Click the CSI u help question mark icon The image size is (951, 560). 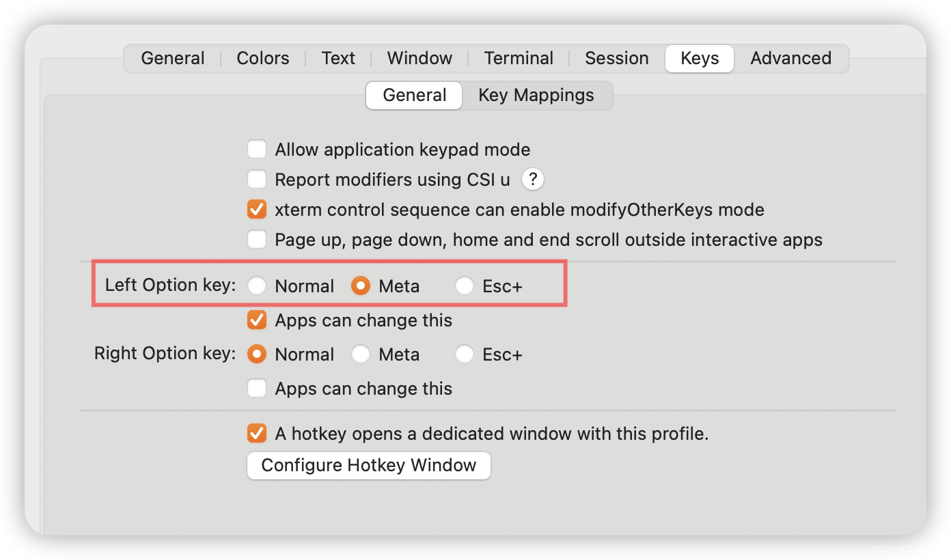532,179
